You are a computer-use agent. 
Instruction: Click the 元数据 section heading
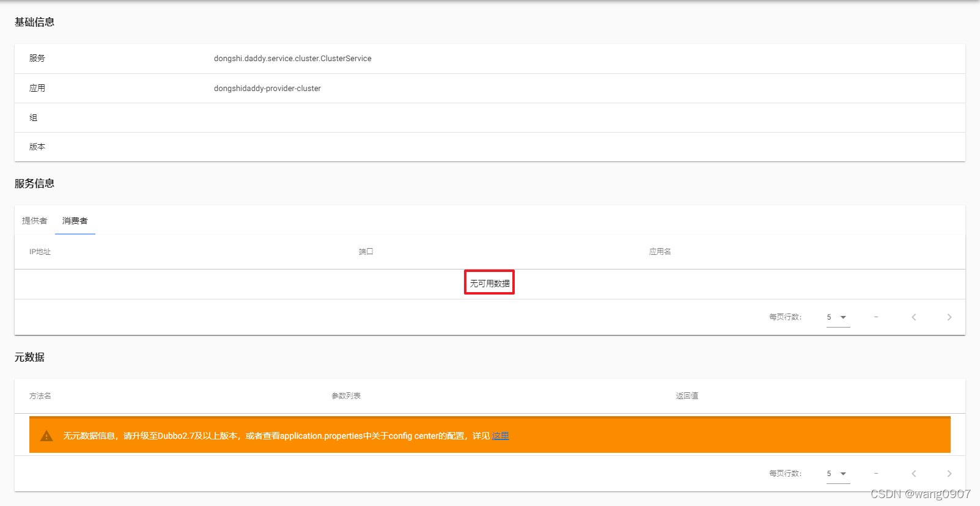pyautogui.click(x=29, y=357)
